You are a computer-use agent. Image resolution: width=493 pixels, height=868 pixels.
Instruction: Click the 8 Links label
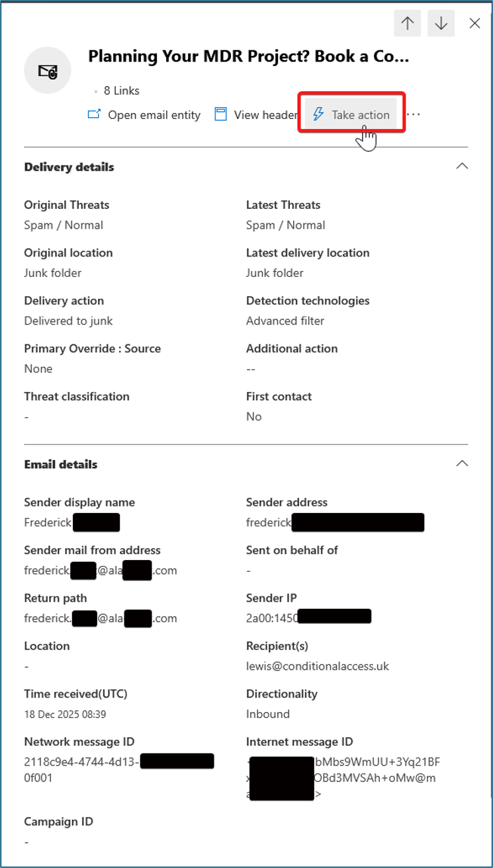122,91
